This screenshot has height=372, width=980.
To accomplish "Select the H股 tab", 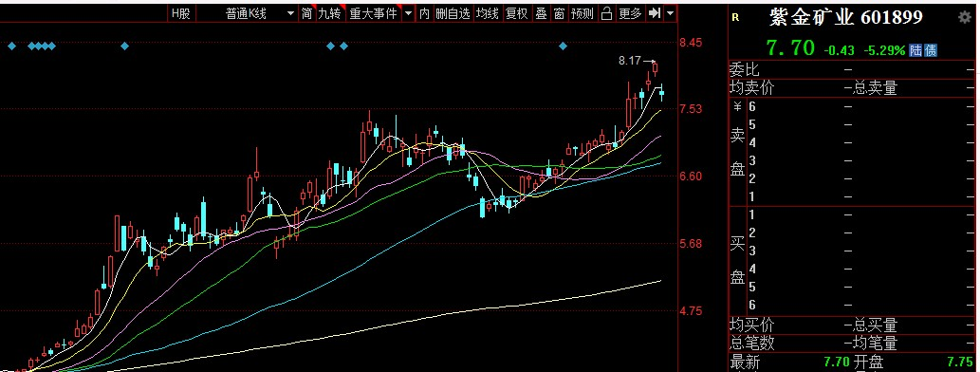I will [180, 13].
